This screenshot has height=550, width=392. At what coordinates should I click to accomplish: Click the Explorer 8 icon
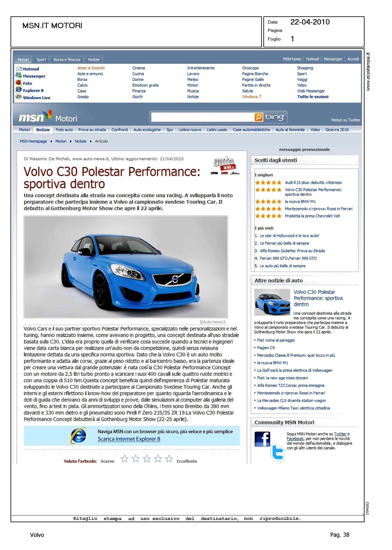19,90
